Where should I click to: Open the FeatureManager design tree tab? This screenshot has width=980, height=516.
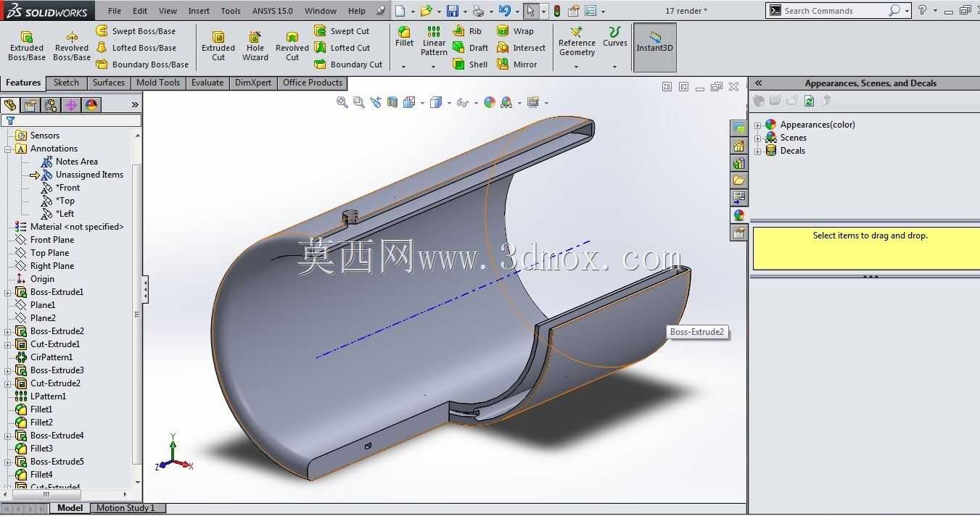tap(10, 105)
